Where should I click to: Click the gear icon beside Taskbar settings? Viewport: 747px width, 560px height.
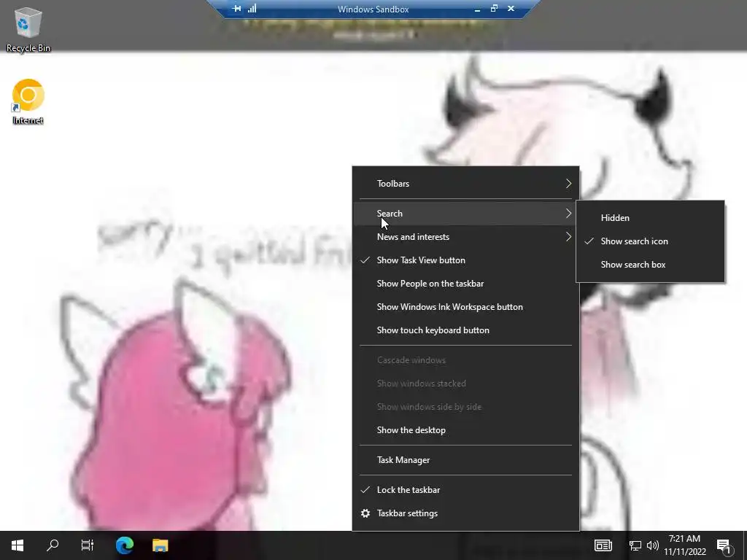[365, 513]
